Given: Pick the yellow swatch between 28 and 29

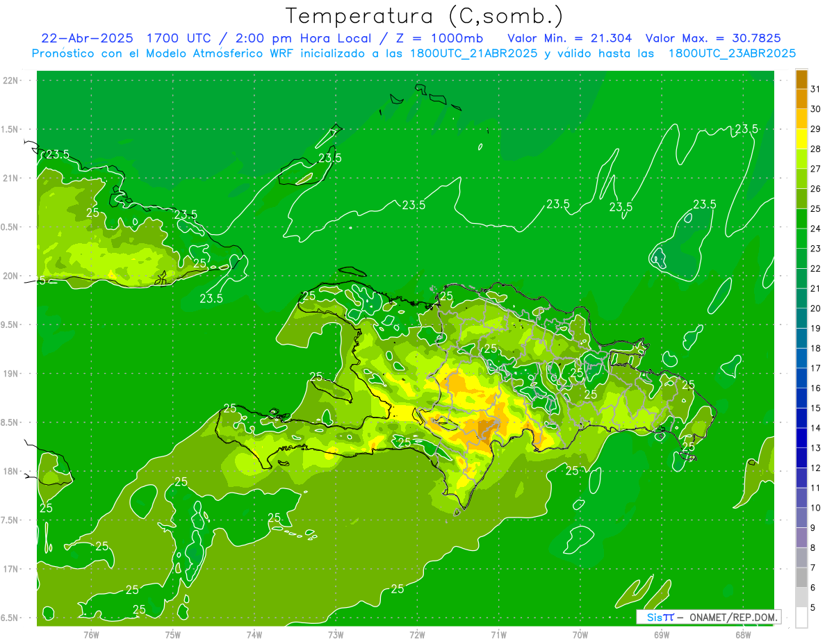Looking at the screenshot, I should pyautogui.click(x=801, y=139).
